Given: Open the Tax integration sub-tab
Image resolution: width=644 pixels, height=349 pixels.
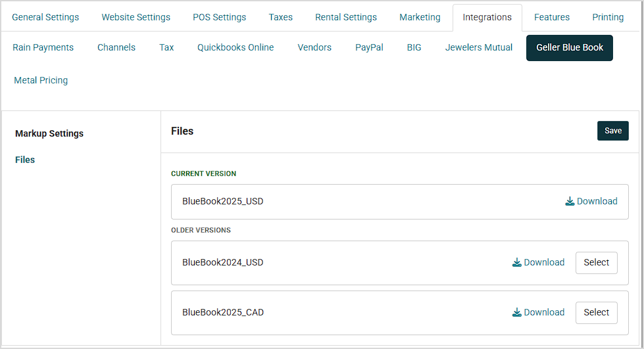Looking at the screenshot, I should pos(166,47).
